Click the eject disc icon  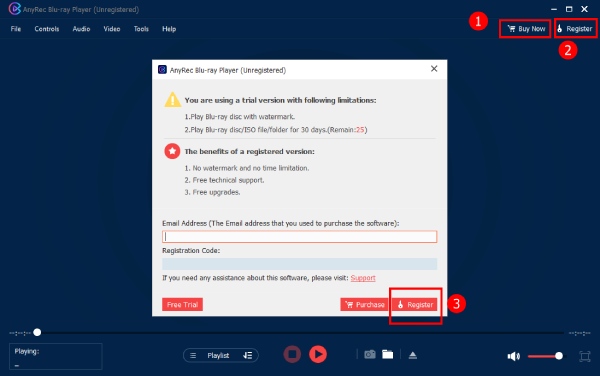(412, 355)
